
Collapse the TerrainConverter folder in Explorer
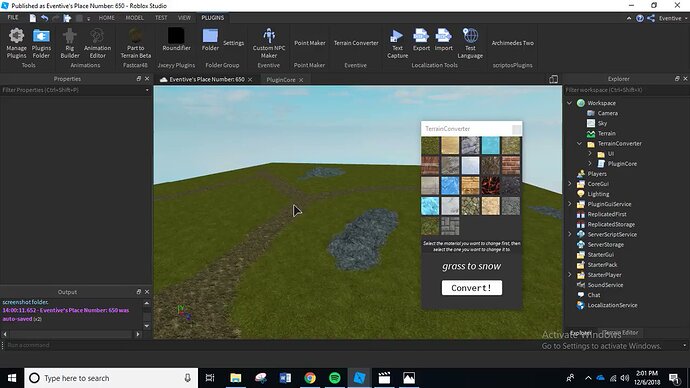(x=580, y=143)
